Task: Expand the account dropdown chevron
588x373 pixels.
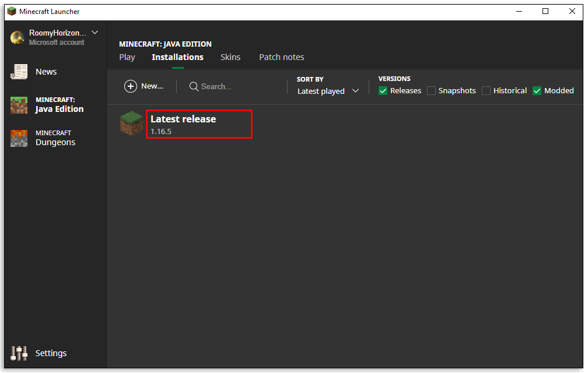Action: click(x=95, y=33)
